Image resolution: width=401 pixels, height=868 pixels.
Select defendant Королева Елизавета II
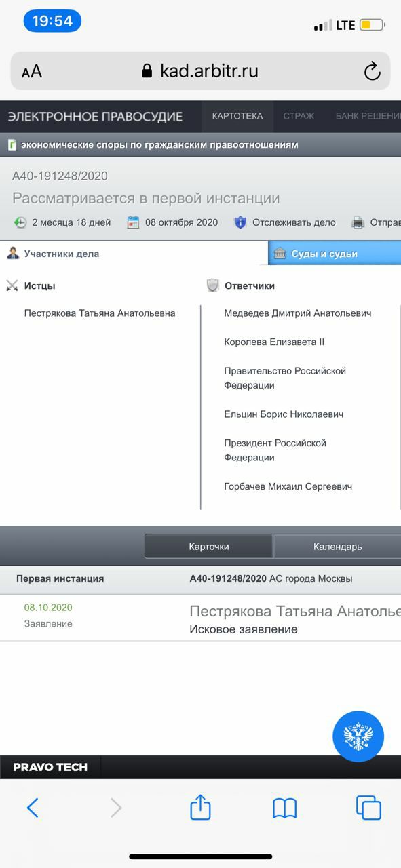pos(274,342)
